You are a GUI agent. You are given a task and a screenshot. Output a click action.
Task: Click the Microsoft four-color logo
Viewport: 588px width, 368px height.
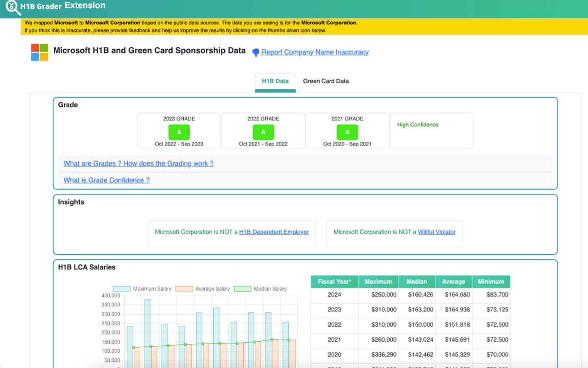point(40,52)
